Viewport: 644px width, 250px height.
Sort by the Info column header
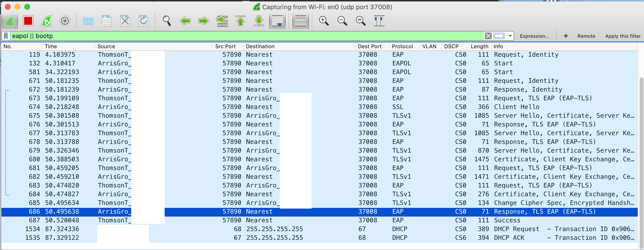564,47
